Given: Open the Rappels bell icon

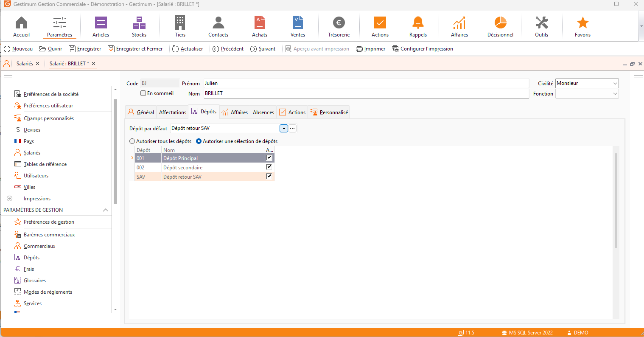Looking at the screenshot, I should tap(418, 26).
